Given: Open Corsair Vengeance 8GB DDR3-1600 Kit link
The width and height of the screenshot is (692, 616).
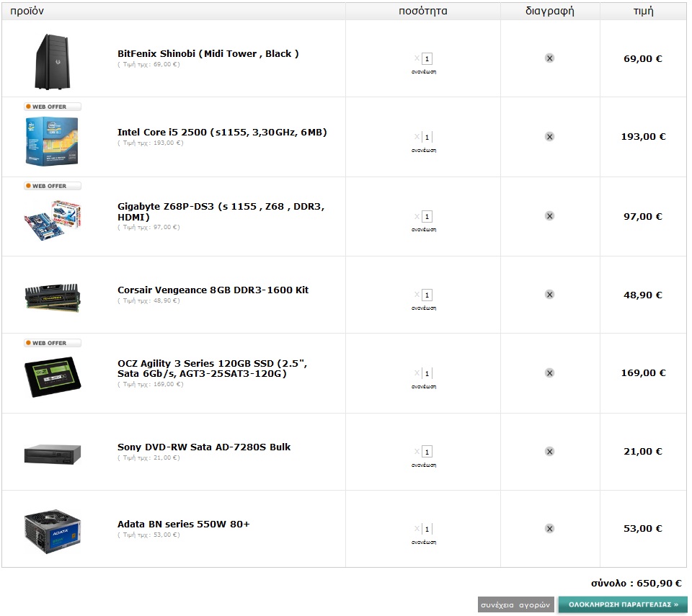Looking at the screenshot, I should point(213,290).
